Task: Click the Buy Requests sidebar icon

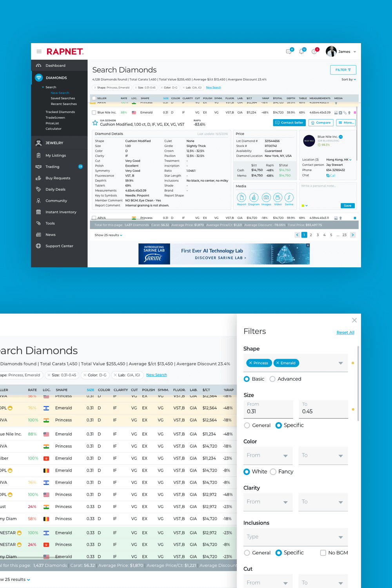Action: tap(38, 178)
